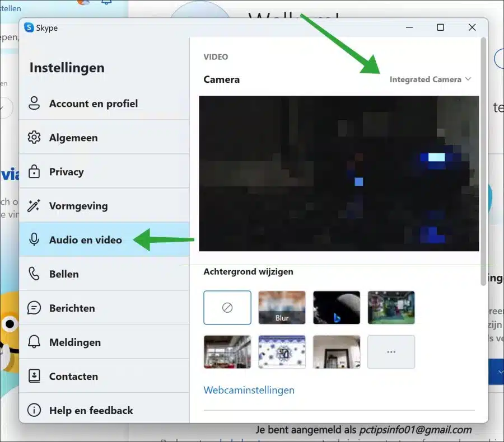Viewport: 504px width, 442px height.
Task: Click the padlock icon beside Privacy
Action: [34, 172]
